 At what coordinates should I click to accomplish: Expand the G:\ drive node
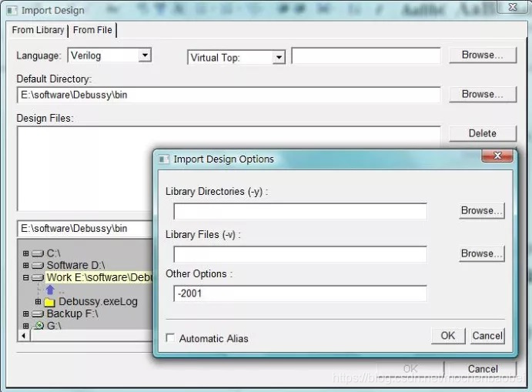25,326
